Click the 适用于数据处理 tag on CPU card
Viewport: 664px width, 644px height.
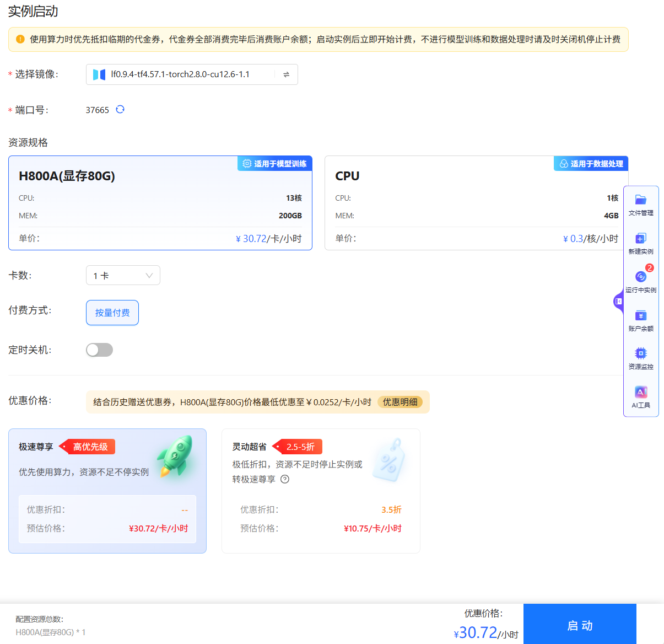tap(591, 163)
